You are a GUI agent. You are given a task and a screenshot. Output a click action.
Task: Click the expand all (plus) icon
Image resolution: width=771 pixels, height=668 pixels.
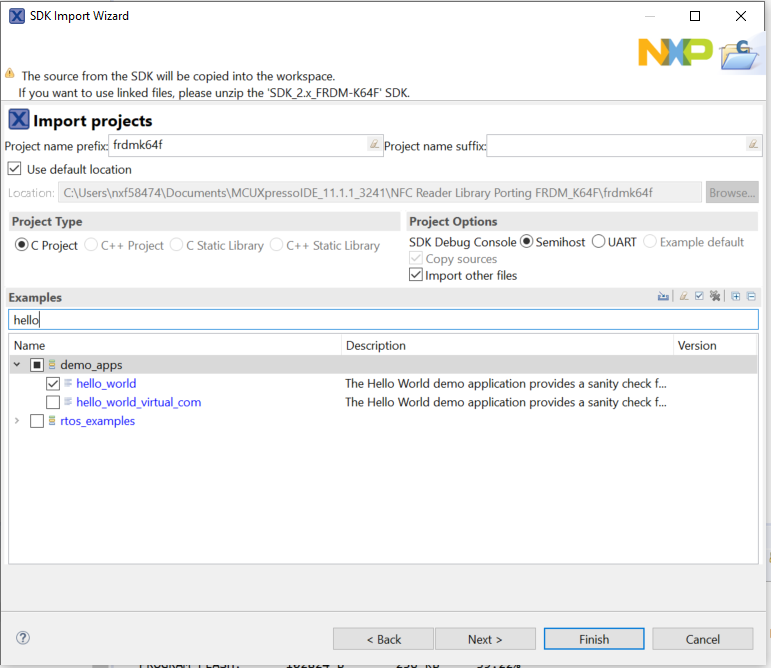(x=736, y=296)
